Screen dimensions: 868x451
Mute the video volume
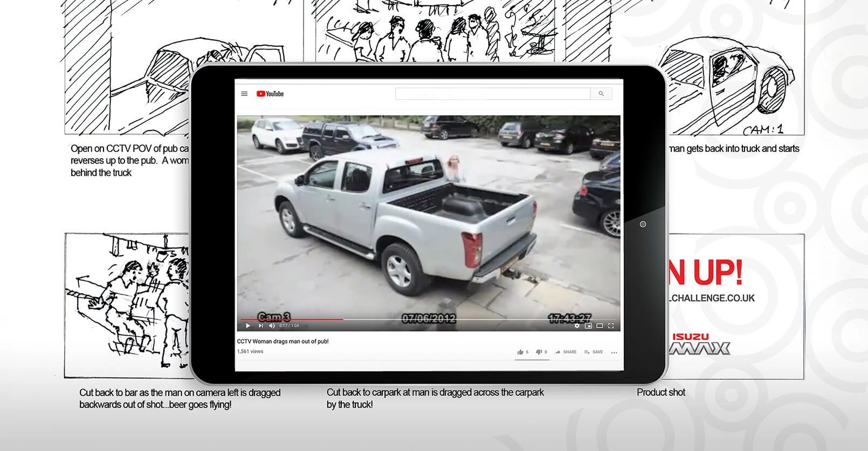tap(272, 325)
